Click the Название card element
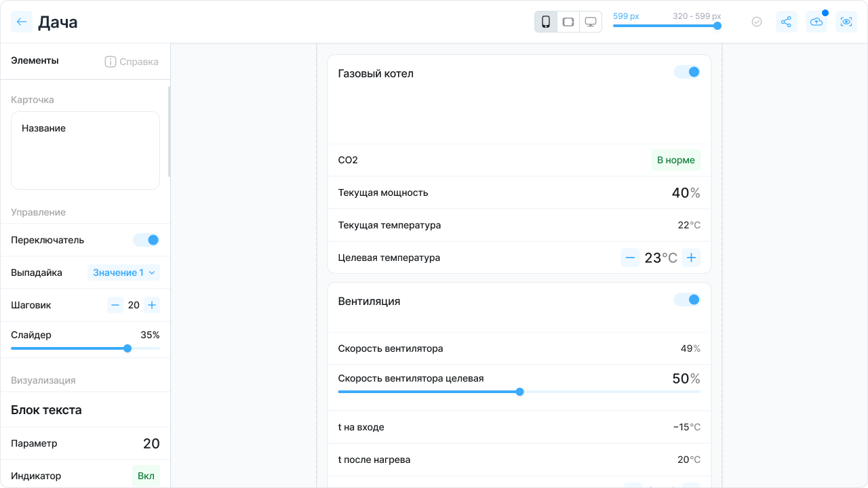 85,150
